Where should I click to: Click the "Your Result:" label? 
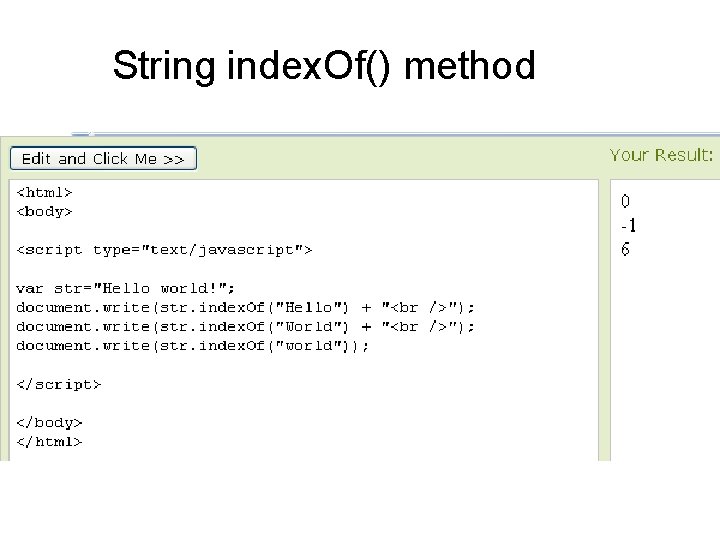click(661, 155)
